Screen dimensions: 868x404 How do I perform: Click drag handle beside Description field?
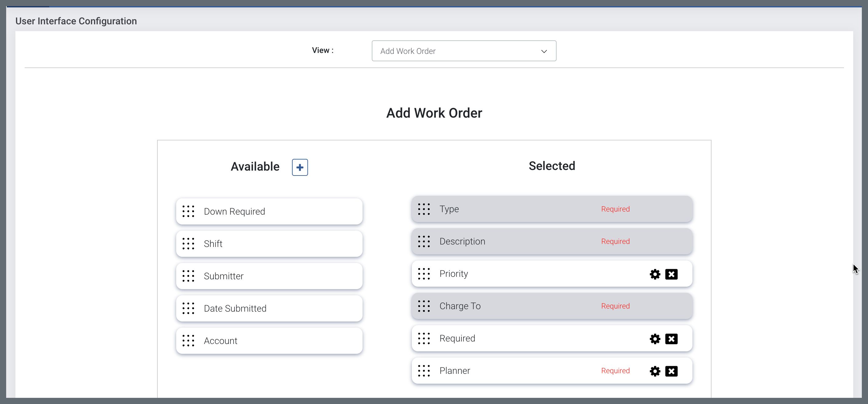tap(424, 241)
